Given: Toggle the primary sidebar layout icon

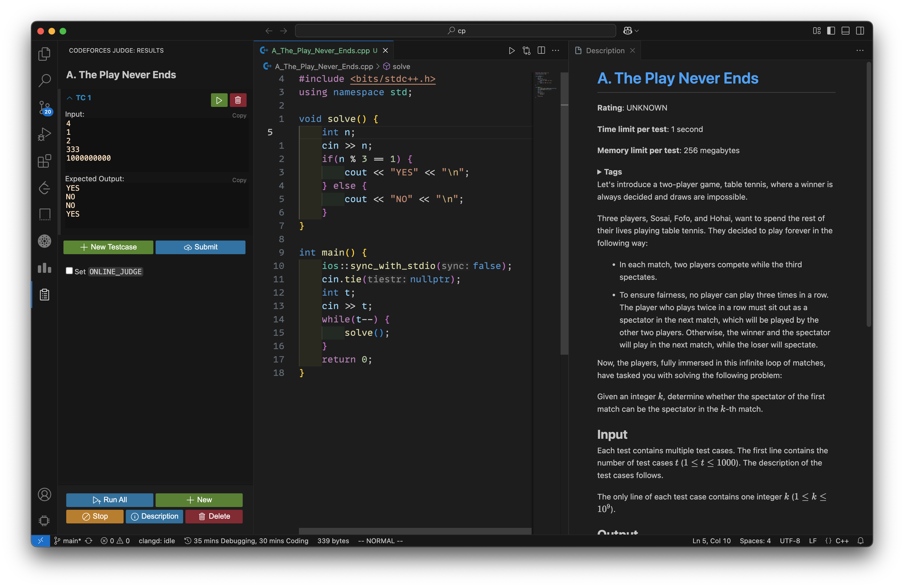Looking at the screenshot, I should pos(831,31).
